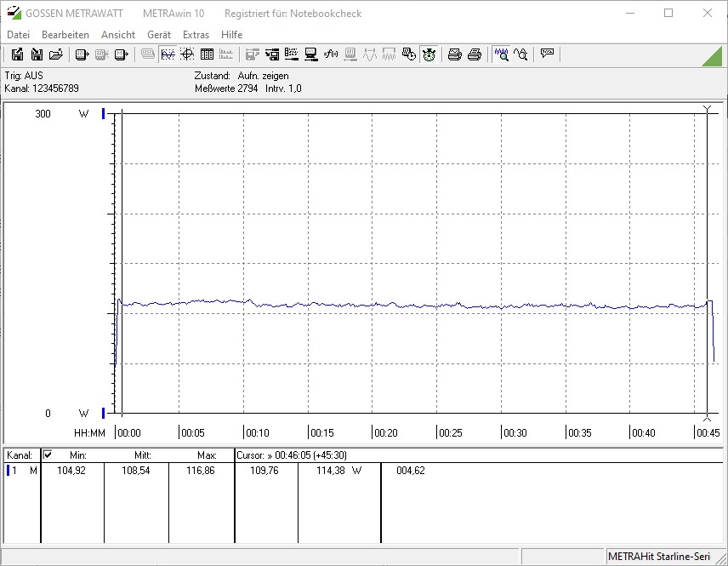The height and width of the screenshot is (566, 728).
Task: Select the crosshair XY view icon
Action: pos(187,54)
